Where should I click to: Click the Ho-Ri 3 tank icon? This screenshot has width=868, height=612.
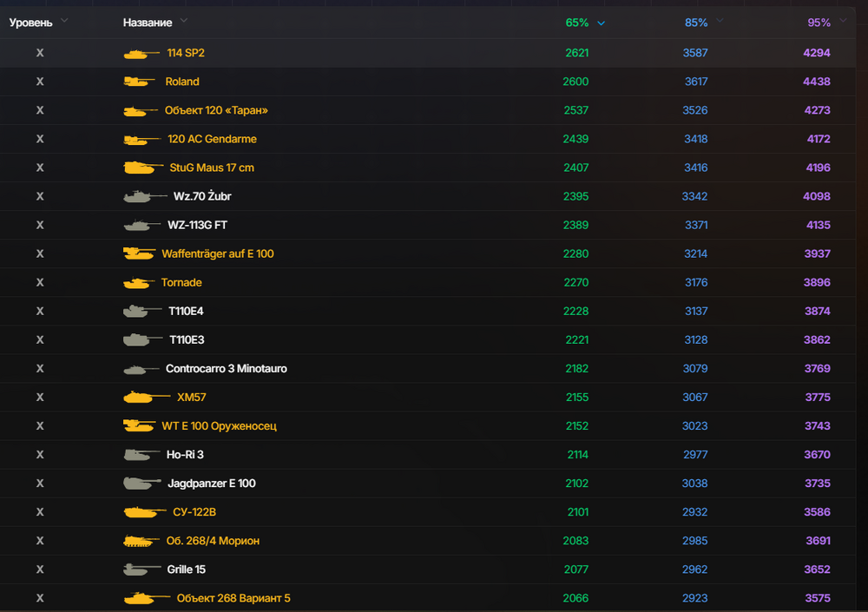141,455
